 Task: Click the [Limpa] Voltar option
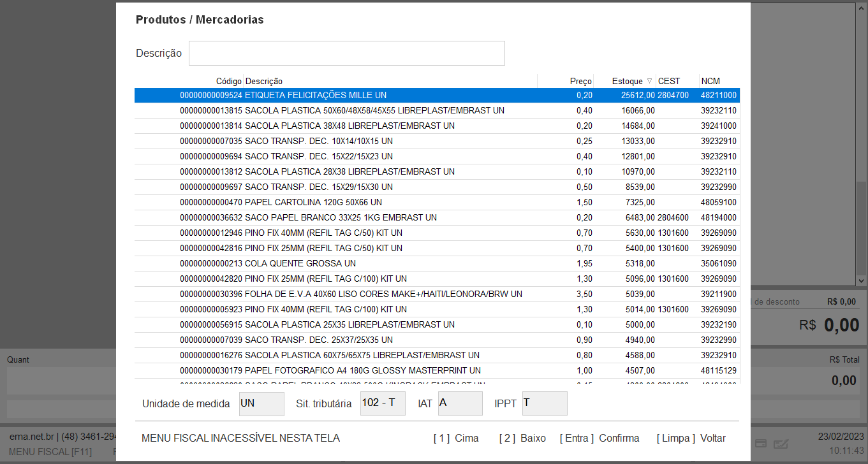[x=691, y=438]
